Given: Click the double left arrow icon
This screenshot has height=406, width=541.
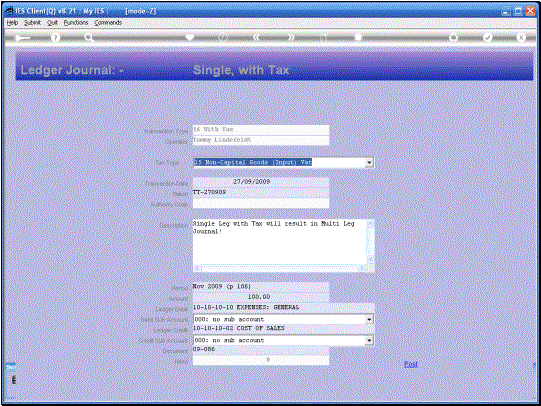Looking at the screenshot, I should tap(256, 37).
